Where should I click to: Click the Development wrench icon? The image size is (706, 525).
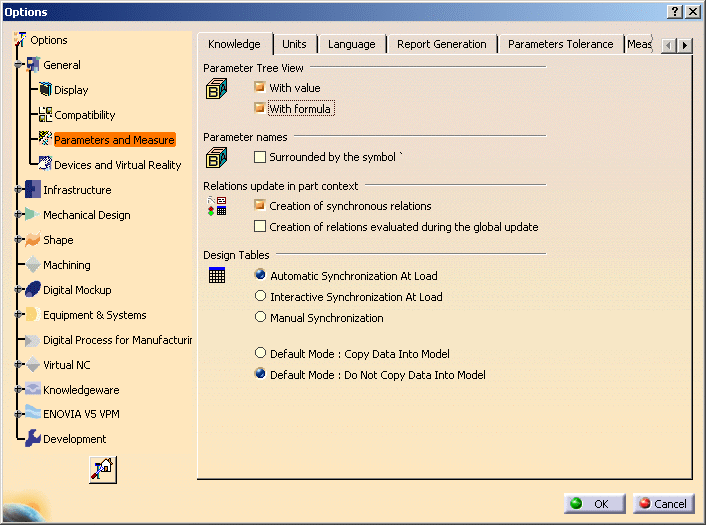(33, 439)
